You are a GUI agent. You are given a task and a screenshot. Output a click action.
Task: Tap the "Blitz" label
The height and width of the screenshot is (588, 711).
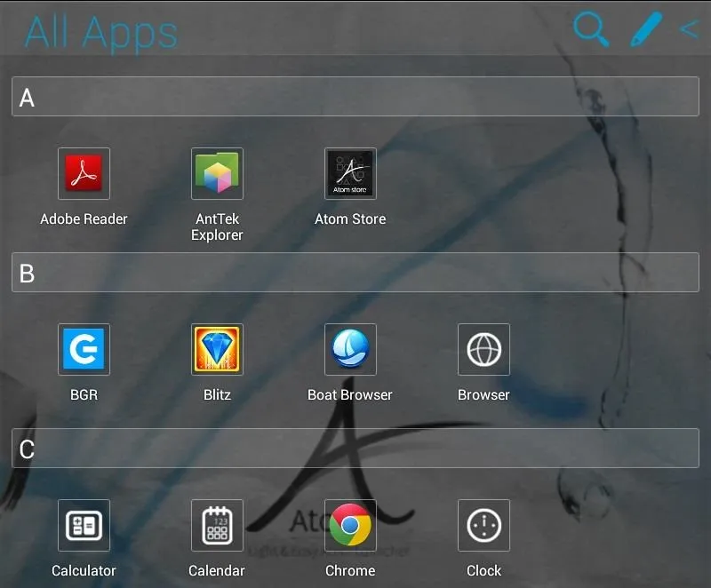(x=217, y=395)
